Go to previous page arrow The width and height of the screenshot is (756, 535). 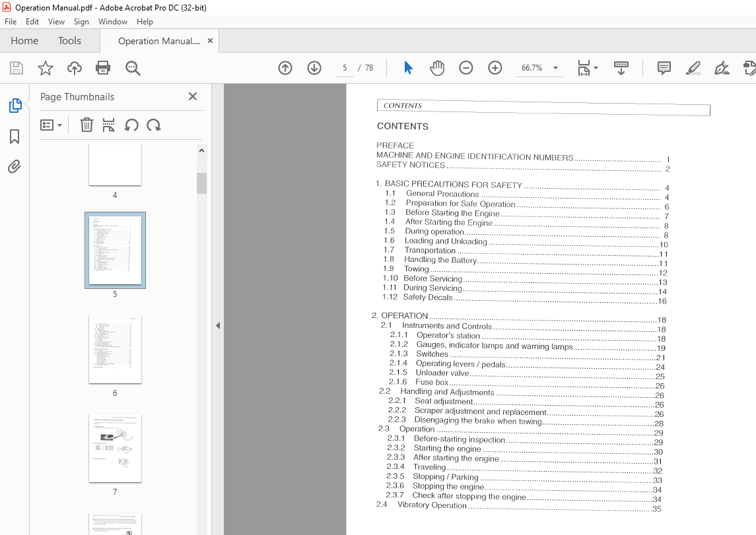pos(285,68)
